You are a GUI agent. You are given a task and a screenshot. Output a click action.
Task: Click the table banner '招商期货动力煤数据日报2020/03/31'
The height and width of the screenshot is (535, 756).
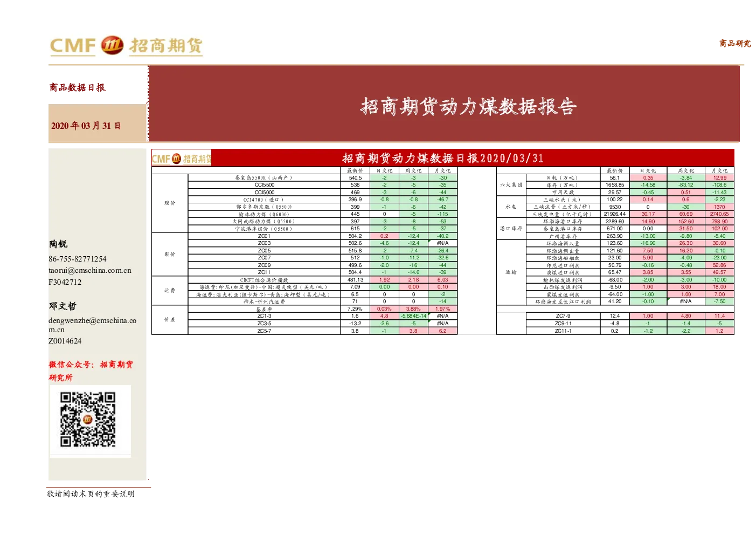(442, 158)
